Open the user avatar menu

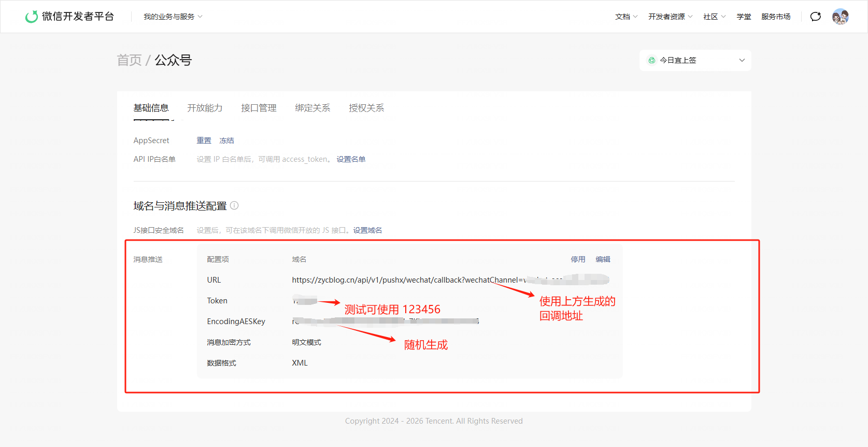pos(841,17)
